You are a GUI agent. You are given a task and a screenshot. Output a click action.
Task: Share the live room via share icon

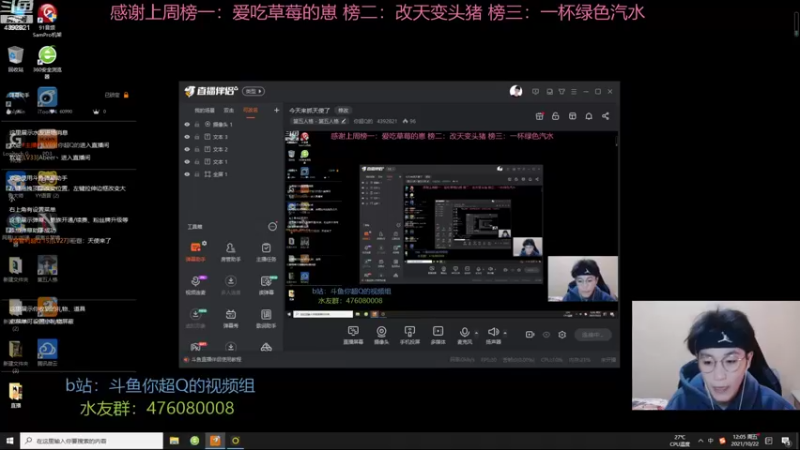coord(606,116)
